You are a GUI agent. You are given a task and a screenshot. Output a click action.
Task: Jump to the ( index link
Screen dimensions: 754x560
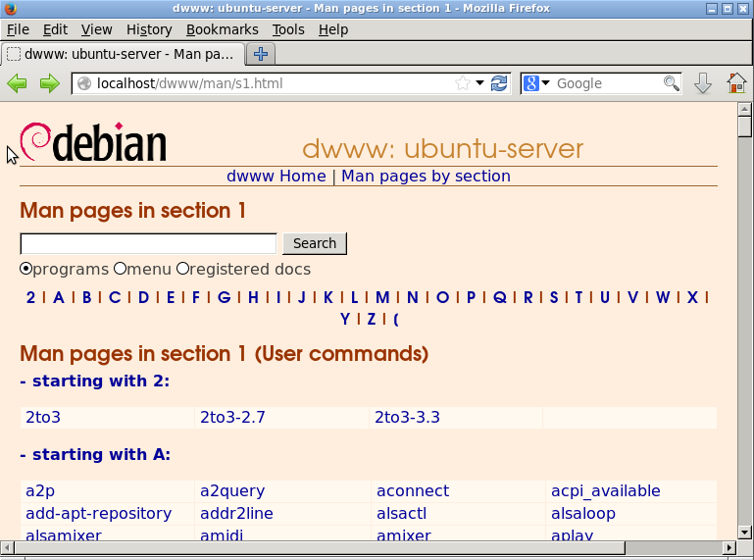tap(396, 319)
